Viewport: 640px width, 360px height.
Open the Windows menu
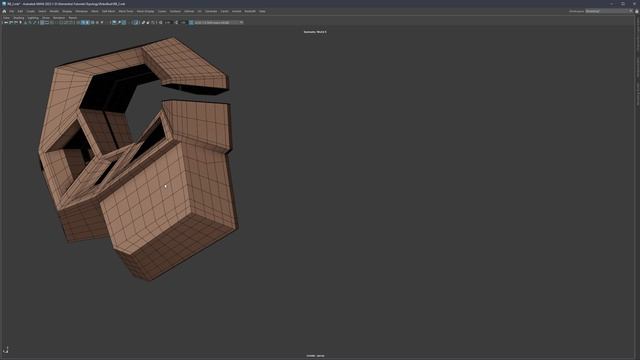click(82, 11)
